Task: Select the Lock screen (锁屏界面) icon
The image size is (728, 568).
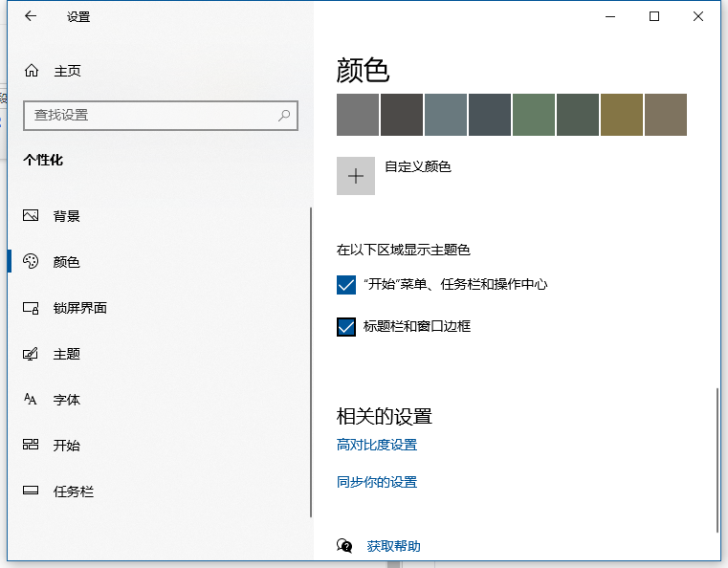Action: click(x=31, y=308)
